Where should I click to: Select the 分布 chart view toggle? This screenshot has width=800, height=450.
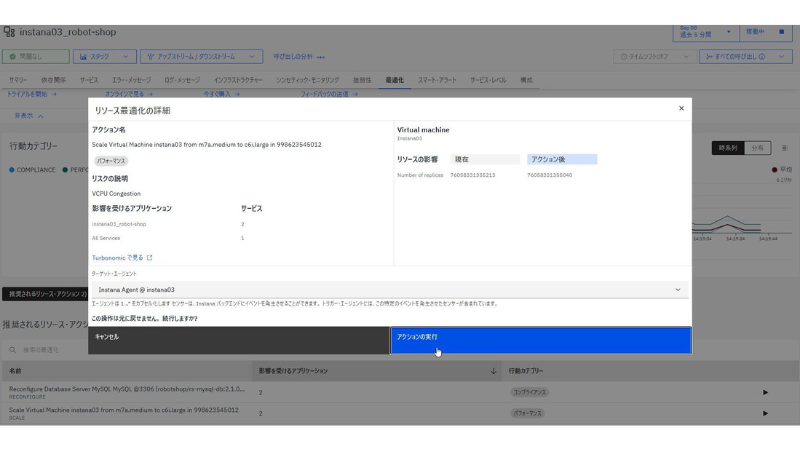click(757, 148)
